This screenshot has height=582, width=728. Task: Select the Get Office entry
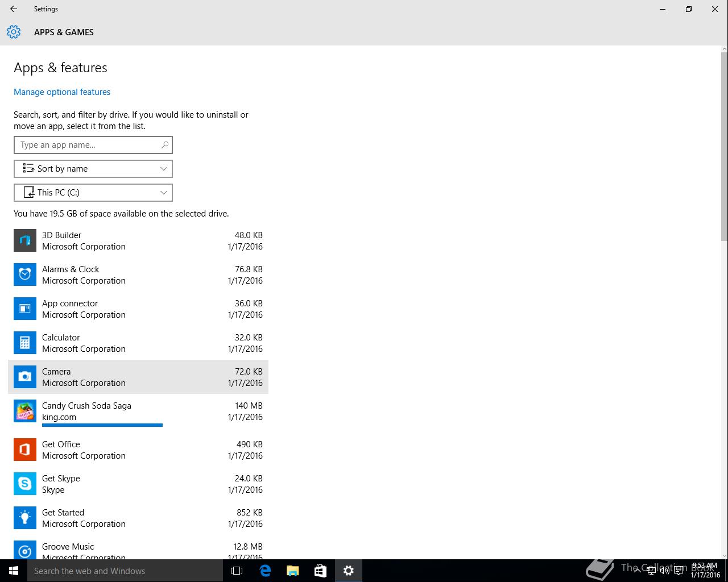pyautogui.click(x=138, y=450)
